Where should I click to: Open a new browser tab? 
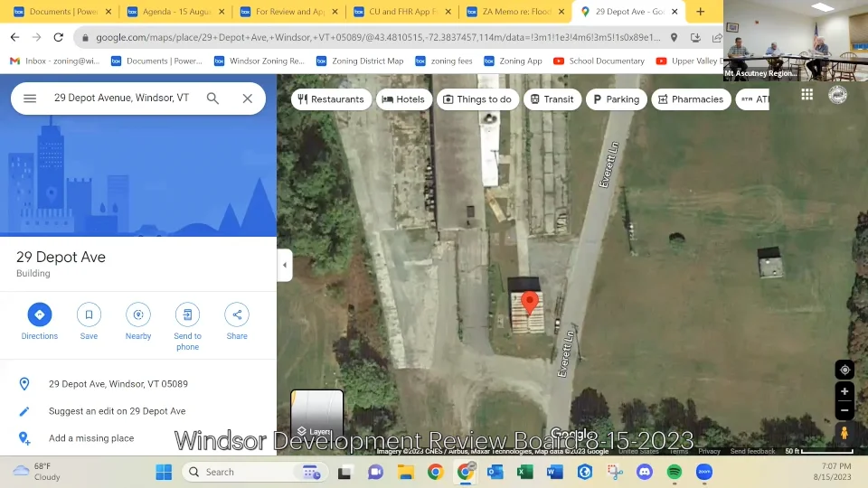coord(700,12)
